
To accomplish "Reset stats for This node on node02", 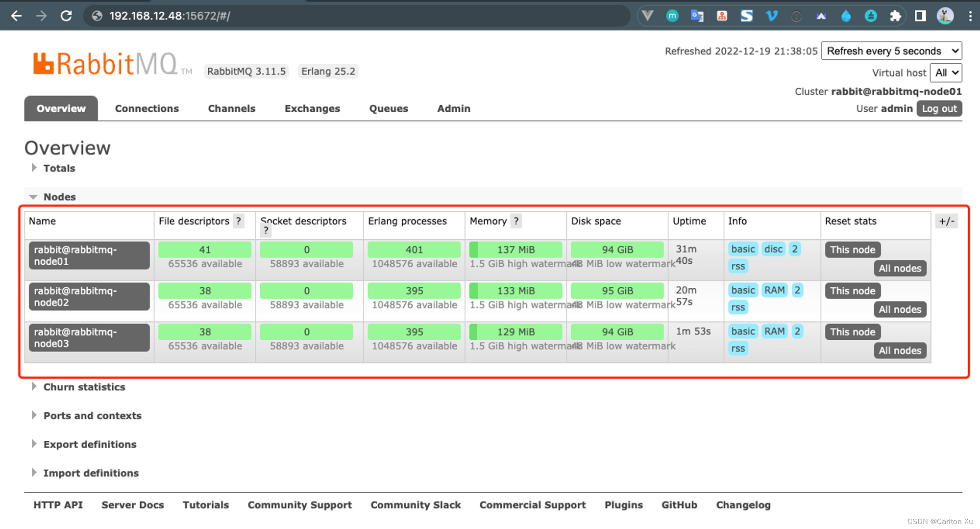I will (853, 291).
